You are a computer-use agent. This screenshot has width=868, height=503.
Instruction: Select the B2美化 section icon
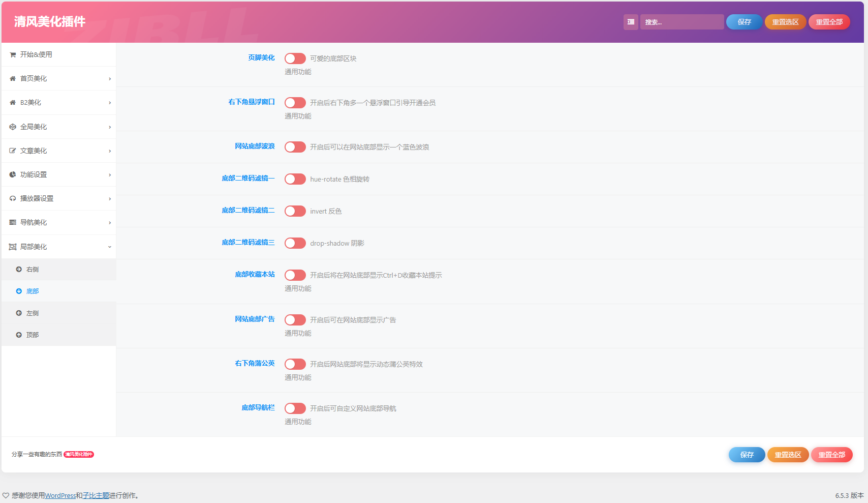pos(13,102)
